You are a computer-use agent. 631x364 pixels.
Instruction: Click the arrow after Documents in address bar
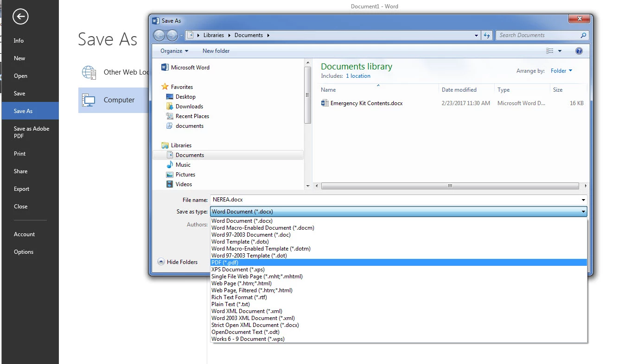point(268,35)
